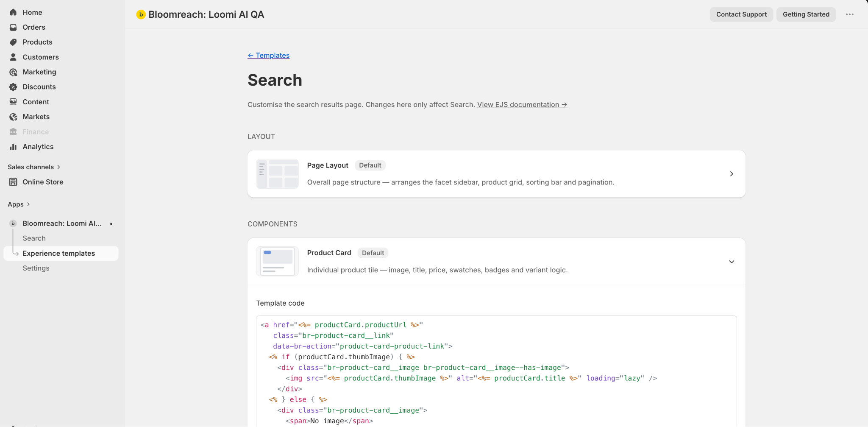Open Bloomreach: Loomi AI app entry

(x=62, y=223)
